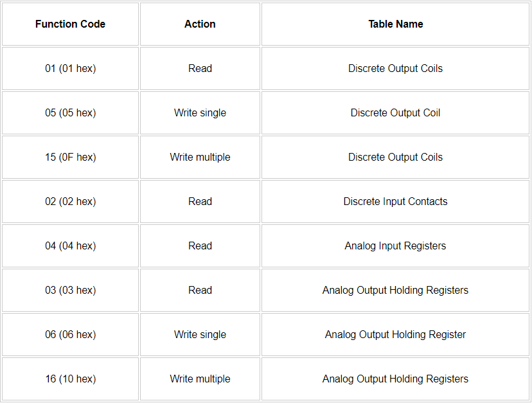The image size is (532, 403).
Task: Click Write multiple action in the 15 row
Action: pyautogui.click(x=200, y=157)
